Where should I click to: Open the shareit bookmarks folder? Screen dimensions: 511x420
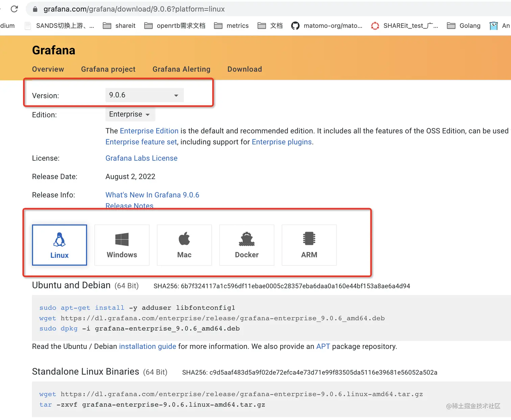coord(119,26)
